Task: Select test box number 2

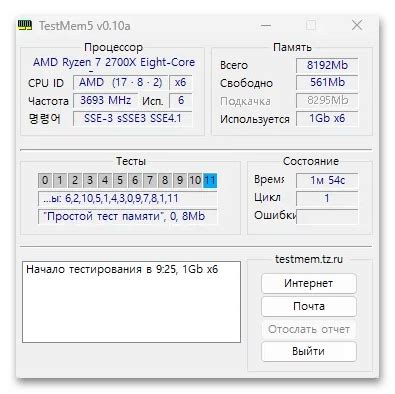Action: click(x=75, y=180)
